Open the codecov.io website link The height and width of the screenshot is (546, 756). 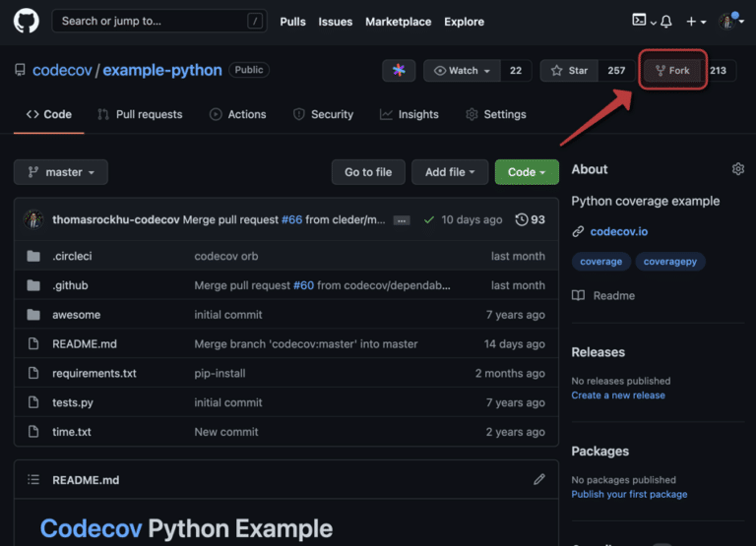[x=619, y=232]
